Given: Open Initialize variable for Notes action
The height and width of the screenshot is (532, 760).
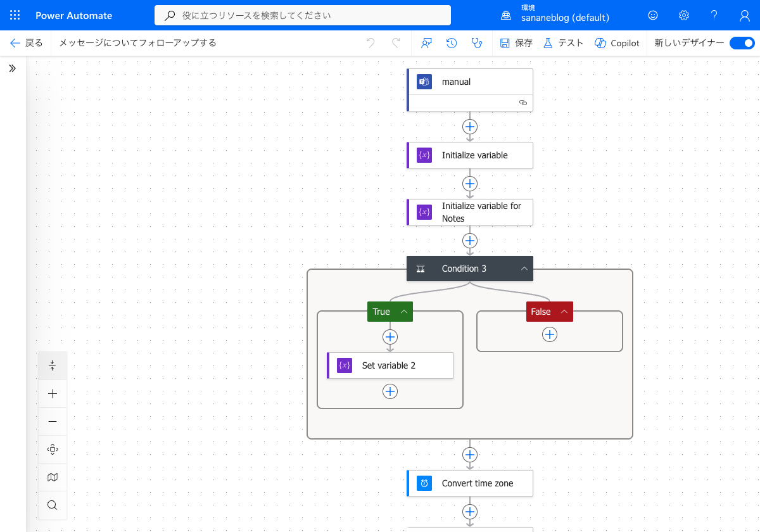Looking at the screenshot, I should pyautogui.click(x=470, y=212).
